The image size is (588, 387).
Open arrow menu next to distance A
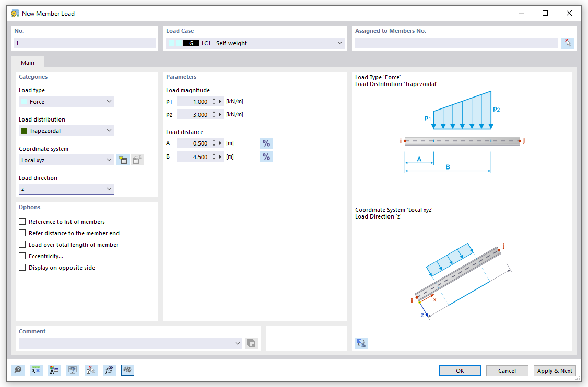[x=220, y=143]
